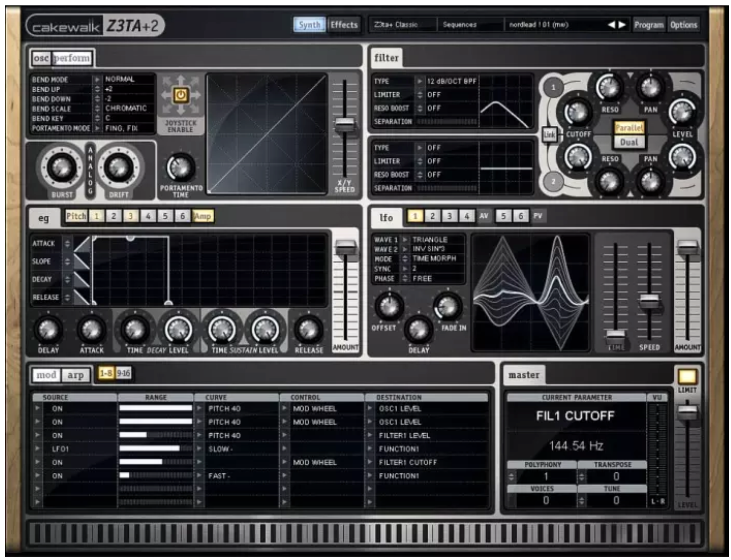Viewport: 731px width, 560px height.
Task: Open the perform tab
Action: (72, 58)
